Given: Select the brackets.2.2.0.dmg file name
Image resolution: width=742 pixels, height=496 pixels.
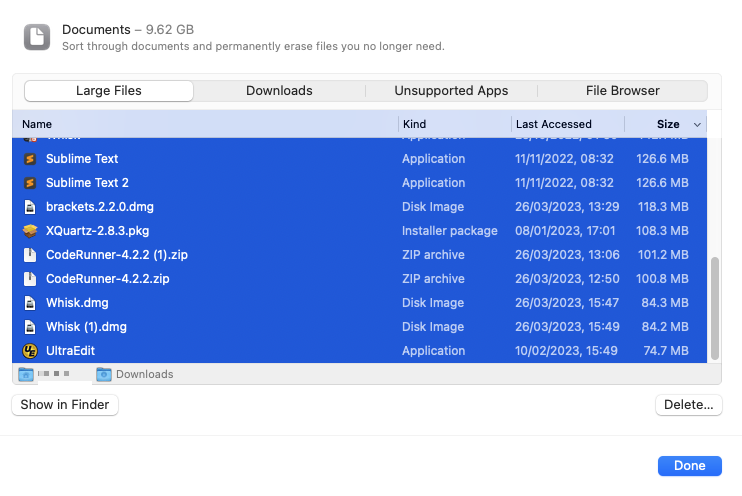Looking at the screenshot, I should [x=100, y=207].
